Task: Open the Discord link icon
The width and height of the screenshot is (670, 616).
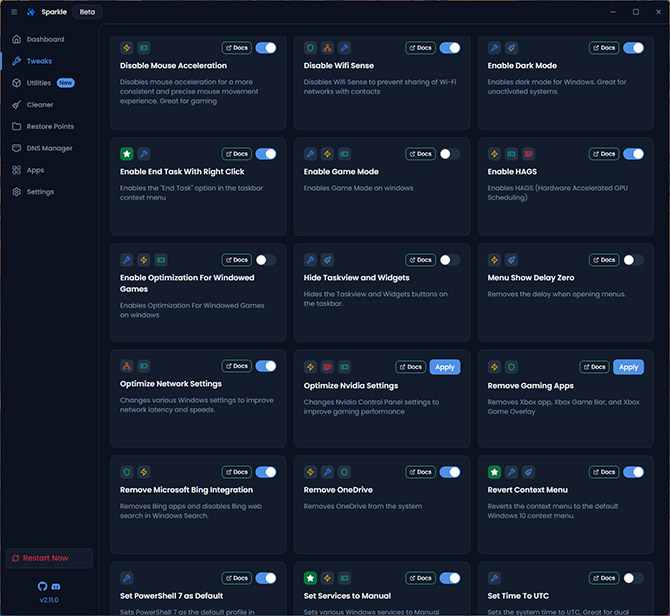Action: tap(55, 587)
